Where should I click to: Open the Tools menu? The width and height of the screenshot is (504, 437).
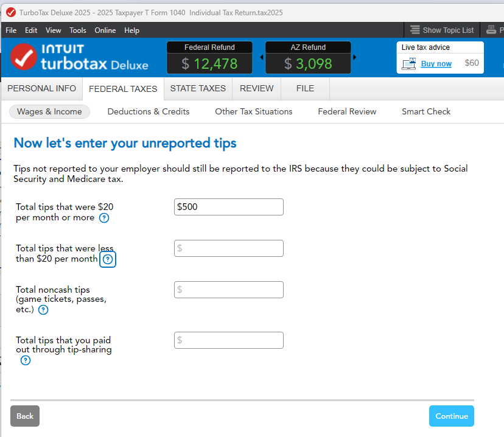coord(78,30)
